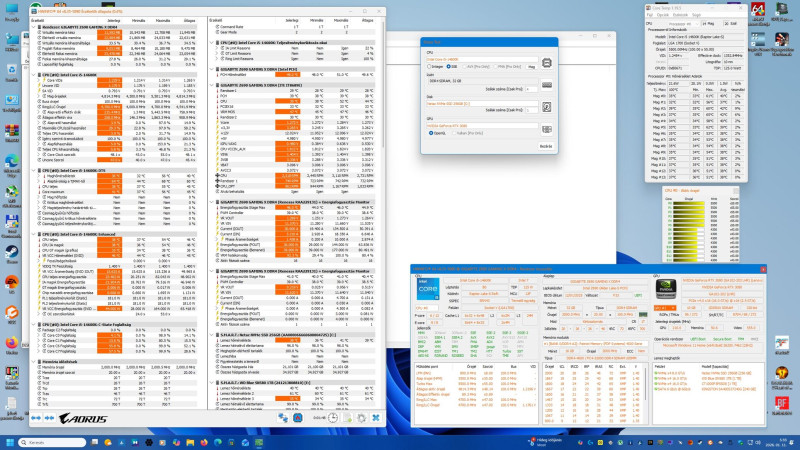Open the Steam desktop shortcut
The width and height of the screenshot is (800, 450).
pyautogui.click(x=11, y=255)
